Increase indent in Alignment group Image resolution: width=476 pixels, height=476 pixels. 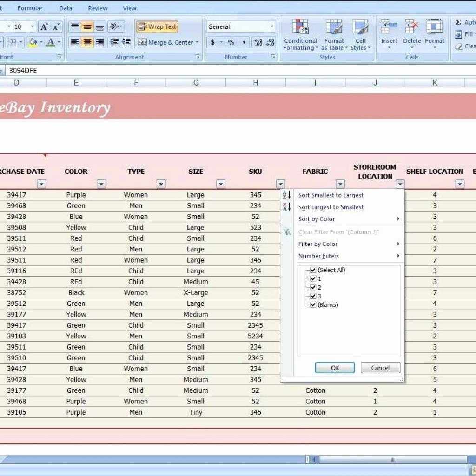pos(126,42)
